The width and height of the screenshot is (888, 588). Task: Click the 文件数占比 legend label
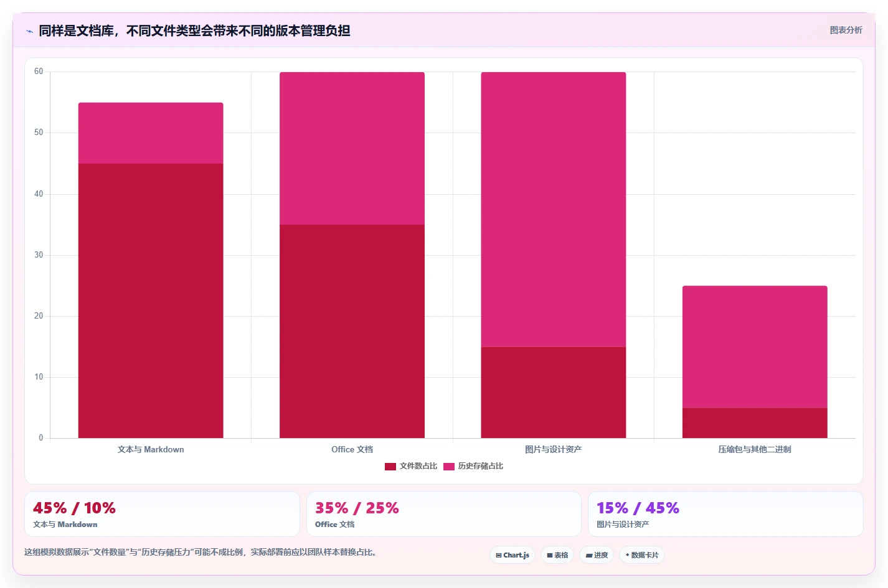(x=418, y=466)
